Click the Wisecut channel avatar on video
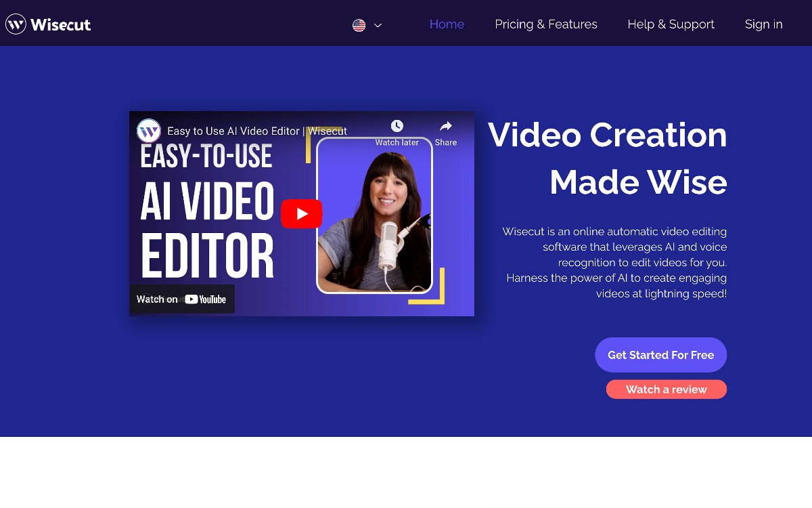 click(x=149, y=131)
